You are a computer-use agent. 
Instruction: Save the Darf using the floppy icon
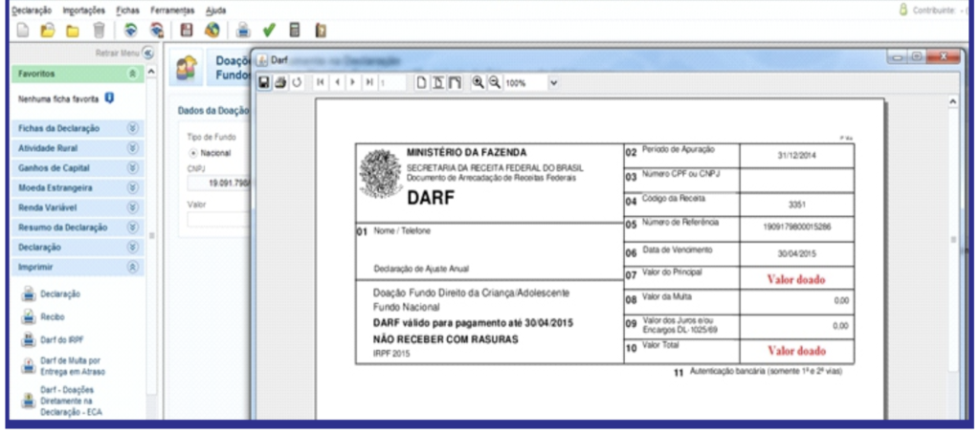265,82
